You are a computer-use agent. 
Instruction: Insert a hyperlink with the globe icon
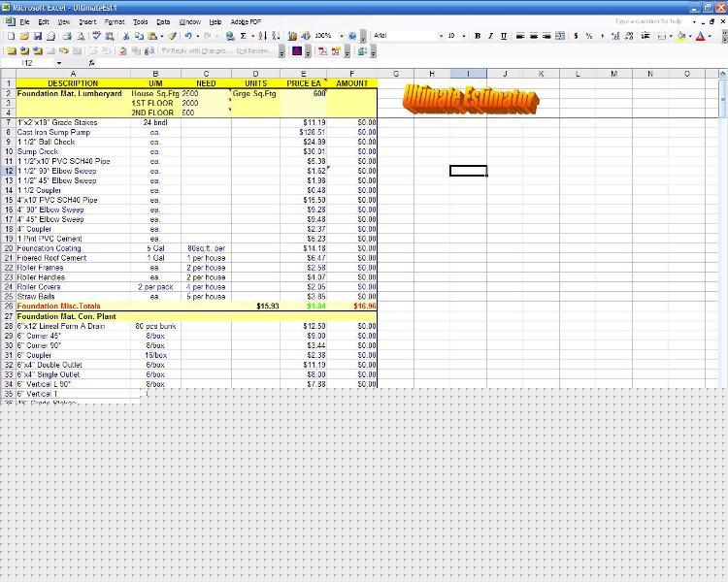click(x=230, y=36)
